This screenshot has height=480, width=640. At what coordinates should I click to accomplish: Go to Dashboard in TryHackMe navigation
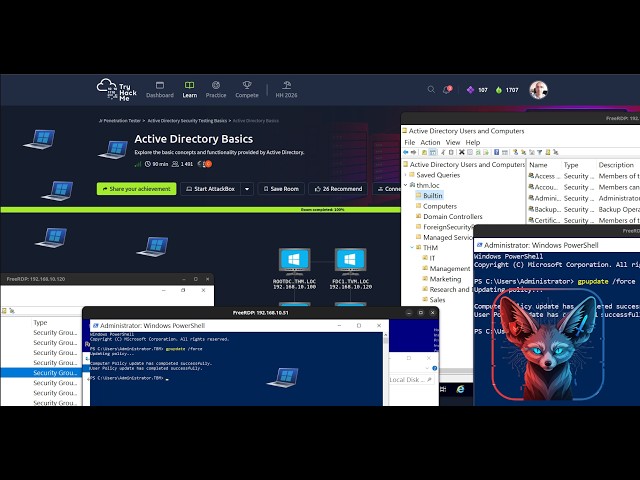[x=160, y=90]
